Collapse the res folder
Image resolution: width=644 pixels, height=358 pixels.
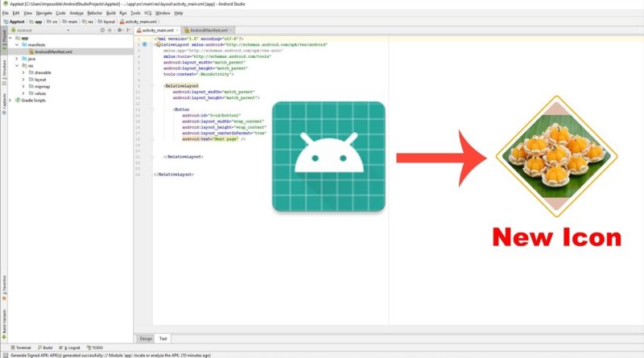pos(17,66)
